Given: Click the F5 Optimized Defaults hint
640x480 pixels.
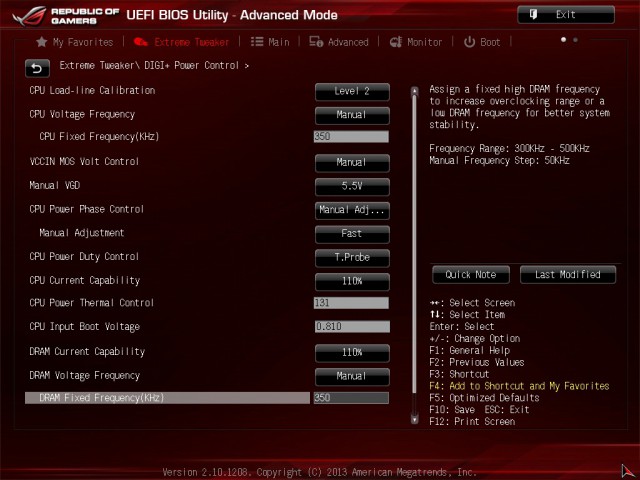Looking at the screenshot, I should click(x=484, y=398).
